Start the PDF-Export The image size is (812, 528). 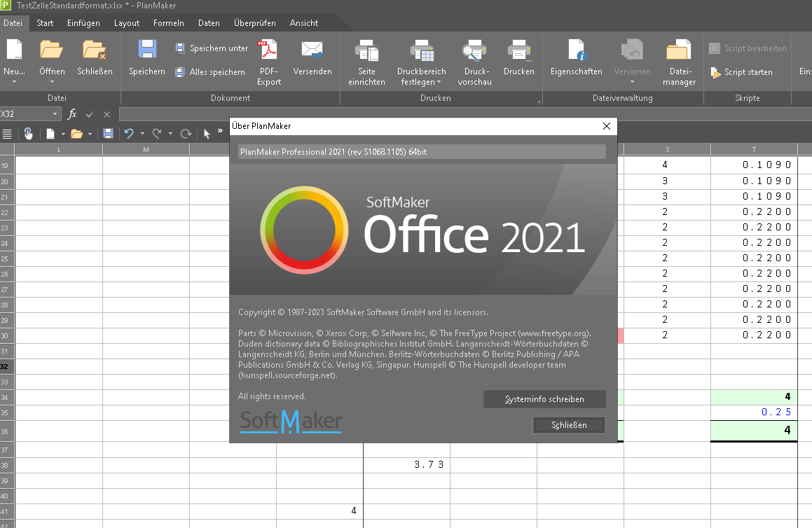[x=269, y=62]
